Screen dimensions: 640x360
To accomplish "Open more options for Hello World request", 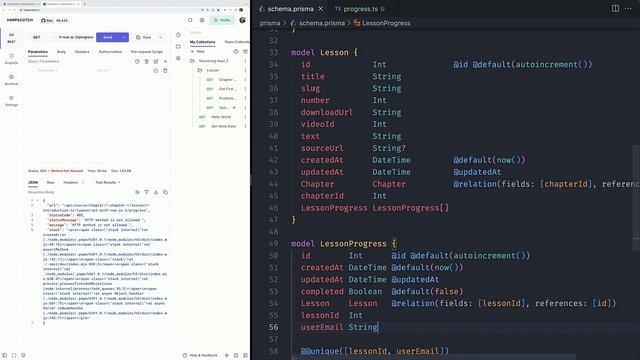I will 245,117.
